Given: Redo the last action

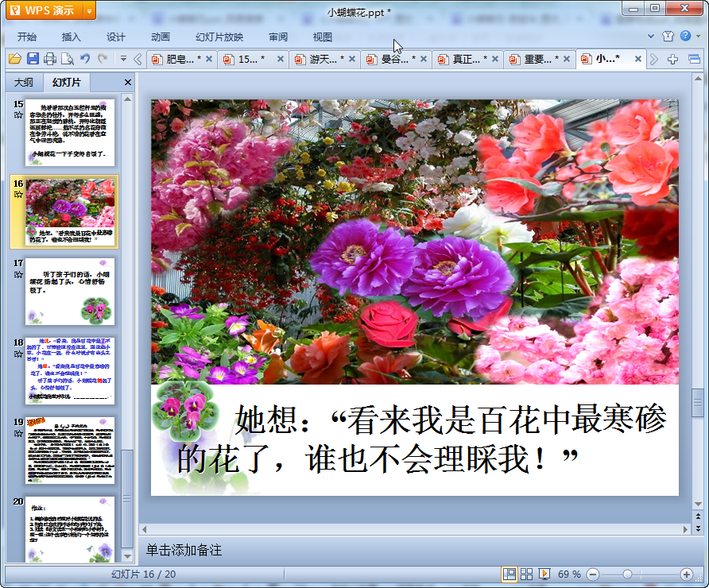Looking at the screenshot, I should tap(103, 58).
